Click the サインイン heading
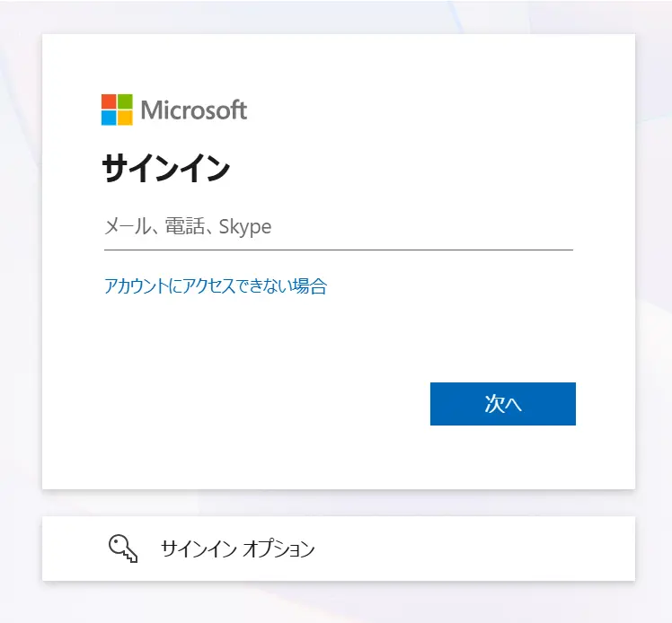The height and width of the screenshot is (623, 672). 166,169
